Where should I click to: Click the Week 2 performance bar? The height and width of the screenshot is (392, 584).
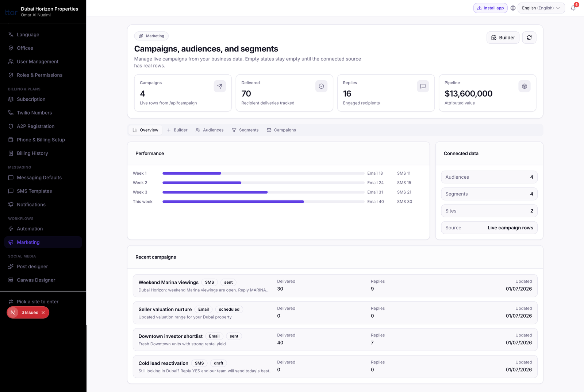(263, 183)
